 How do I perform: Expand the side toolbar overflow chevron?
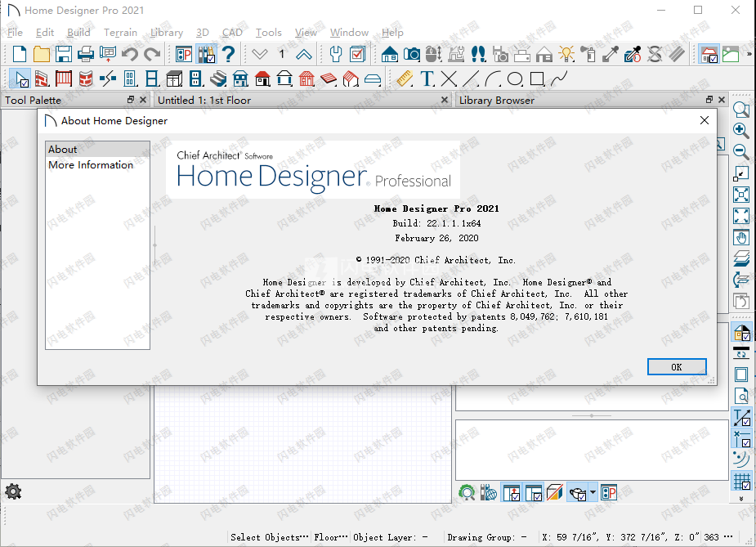tap(741, 499)
